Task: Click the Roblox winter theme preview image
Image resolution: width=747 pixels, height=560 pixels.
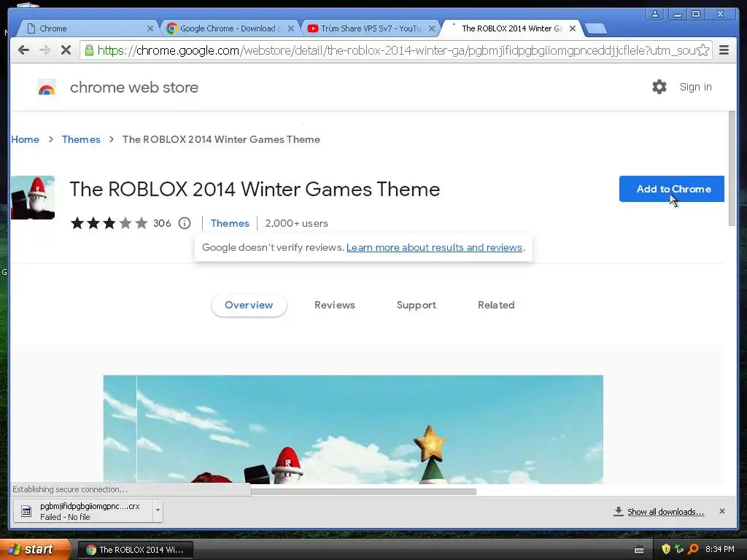Action: (x=353, y=429)
